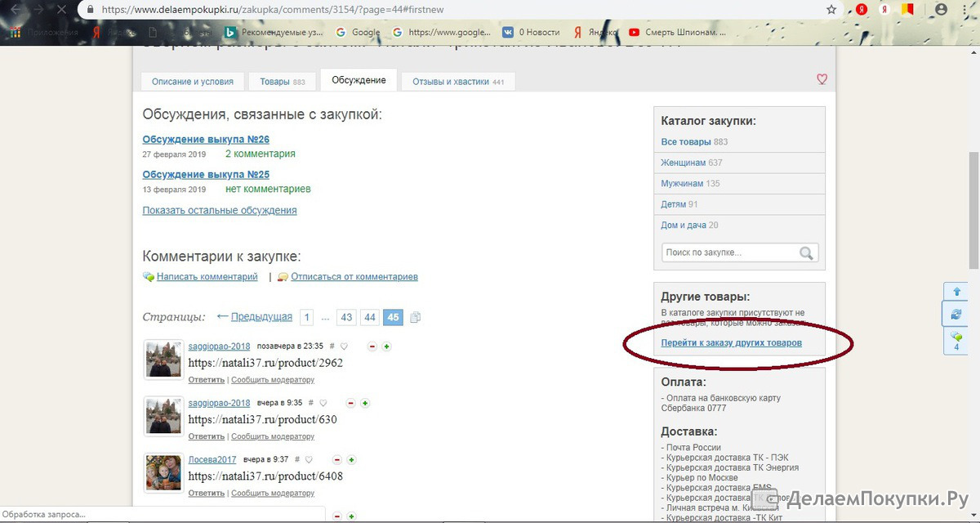Screen dimensions: 980x523
Task: Click the site padlock icon in address bar
Action: [89, 10]
